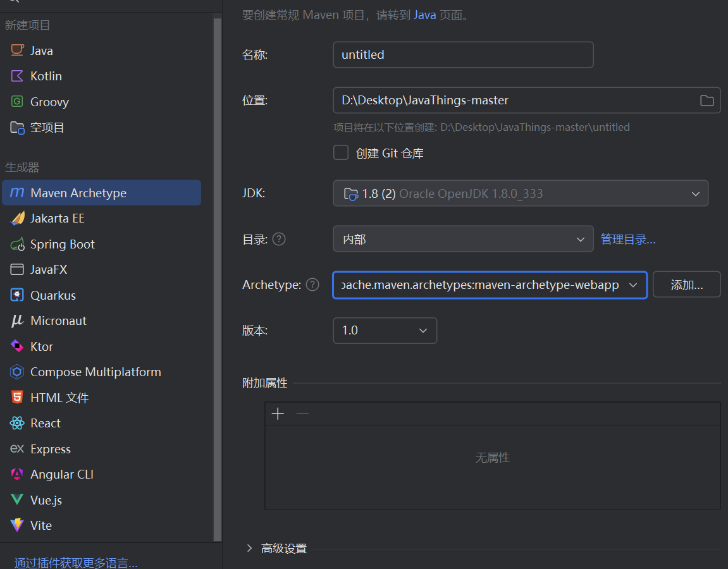The height and width of the screenshot is (569, 728).
Task: Click the help icon next to Archetype
Action: tap(312, 284)
